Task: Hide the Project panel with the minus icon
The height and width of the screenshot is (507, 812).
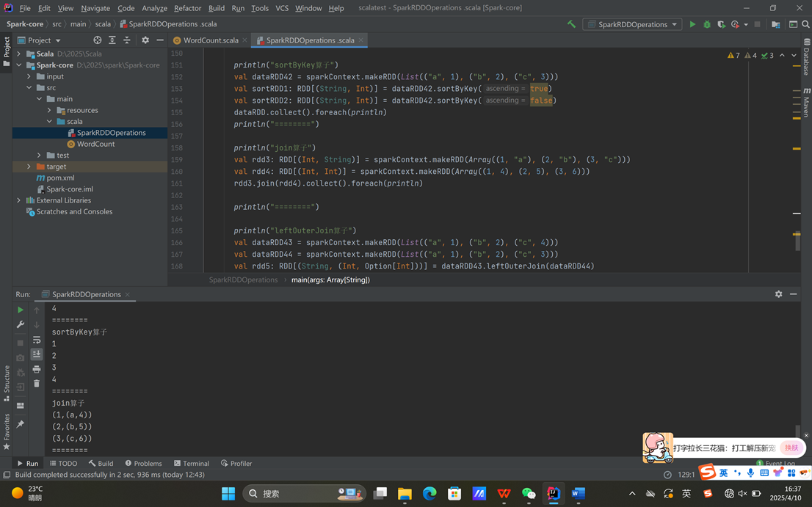Action: [x=160, y=40]
